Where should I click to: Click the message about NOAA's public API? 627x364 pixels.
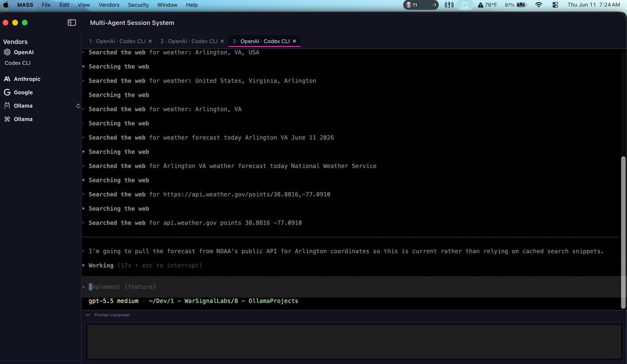click(x=346, y=251)
